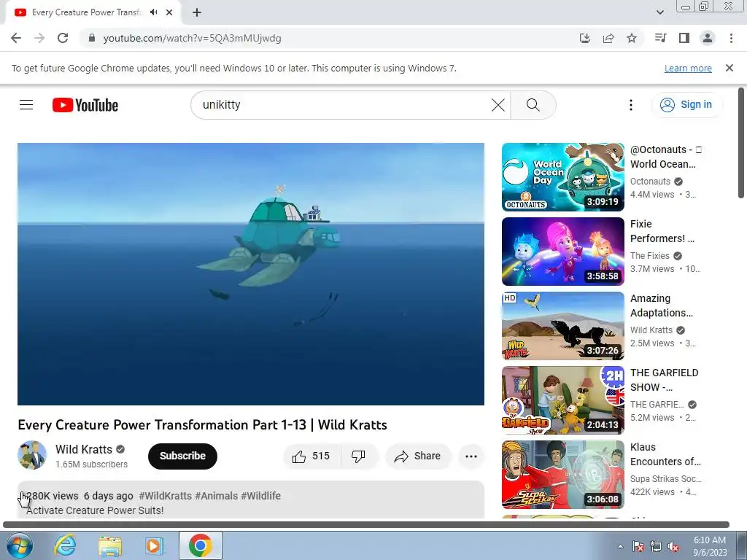Click the lock icon in address bar
This screenshot has width=747, height=560.
coord(92,38)
